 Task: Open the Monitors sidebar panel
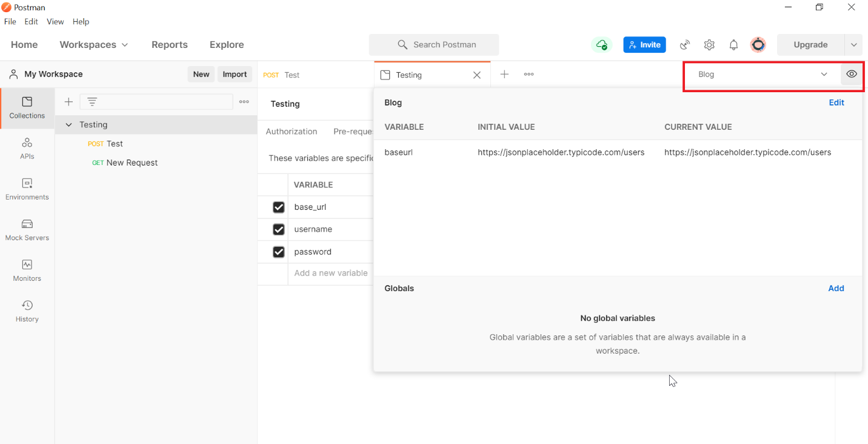tap(27, 271)
